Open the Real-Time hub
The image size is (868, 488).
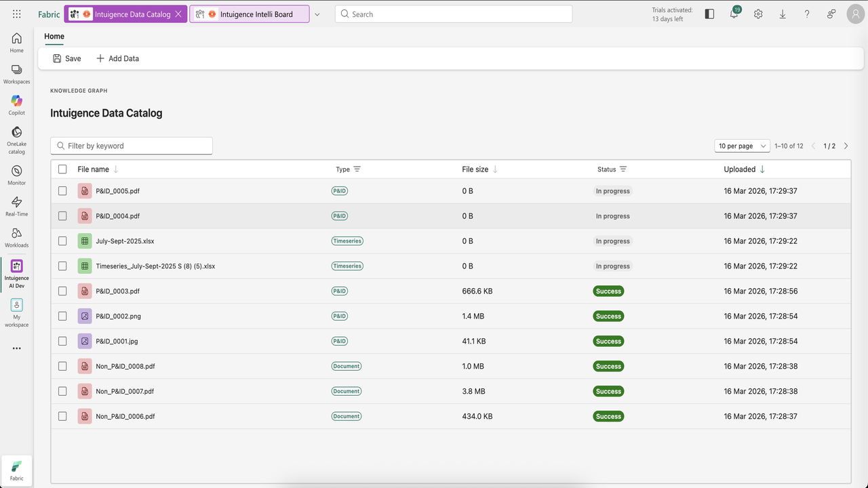click(17, 206)
